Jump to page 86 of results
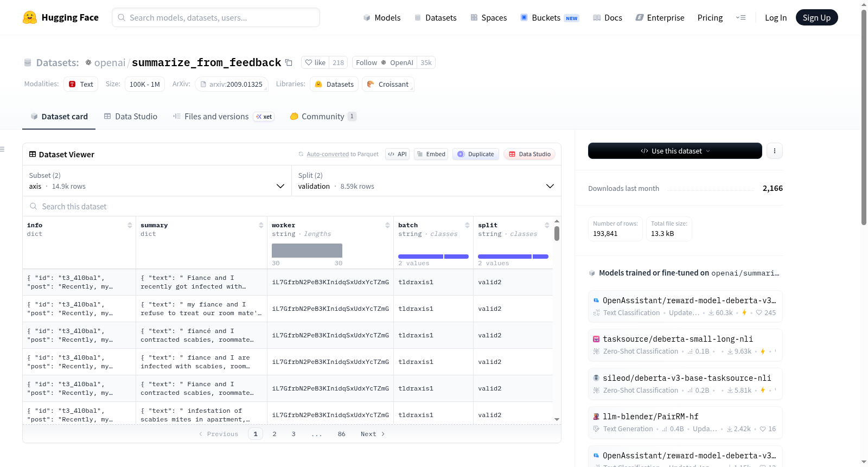The width and height of the screenshot is (868, 467). [x=342, y=434]
